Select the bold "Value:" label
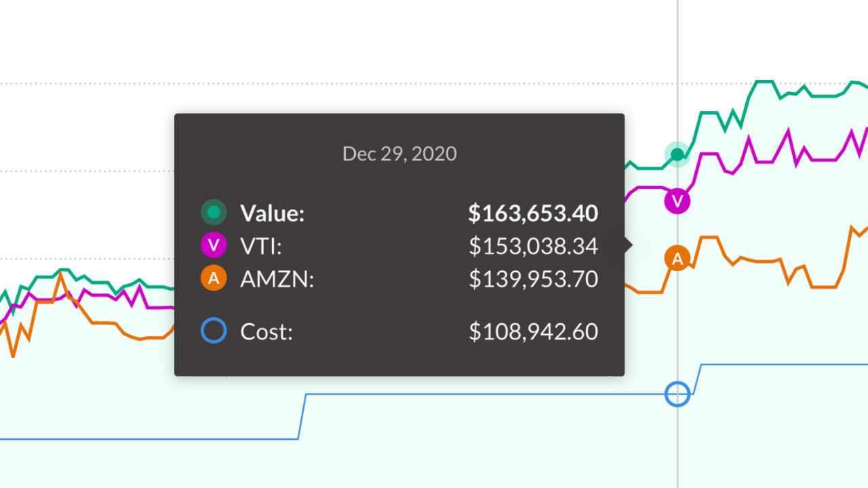Image resolution: width=868 pixels, height=488 pixels. point(273,213)
